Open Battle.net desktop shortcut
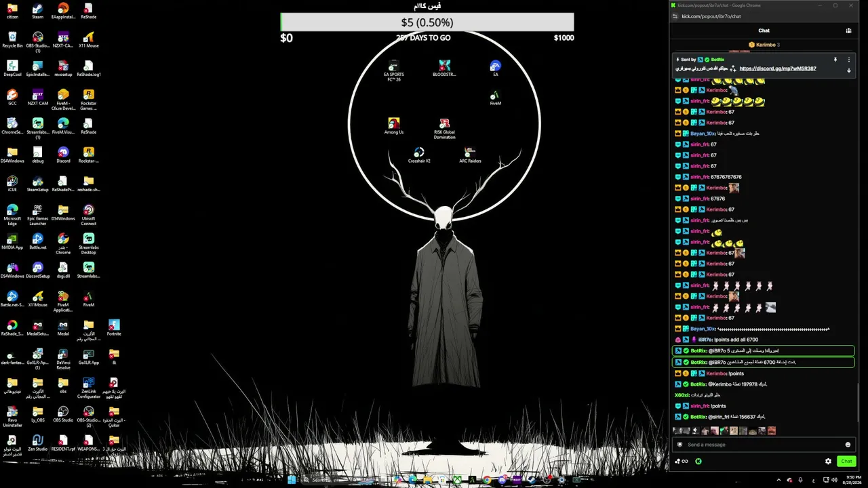 coord(38,242)
